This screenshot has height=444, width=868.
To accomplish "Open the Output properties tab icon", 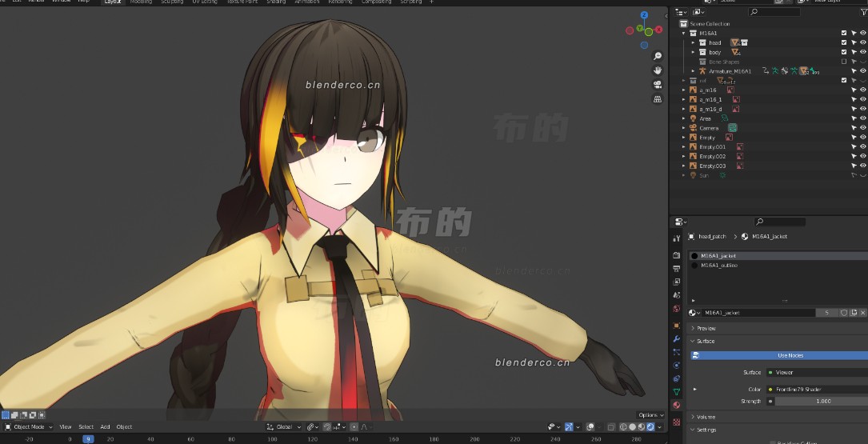I will click(x=677, y=269).
